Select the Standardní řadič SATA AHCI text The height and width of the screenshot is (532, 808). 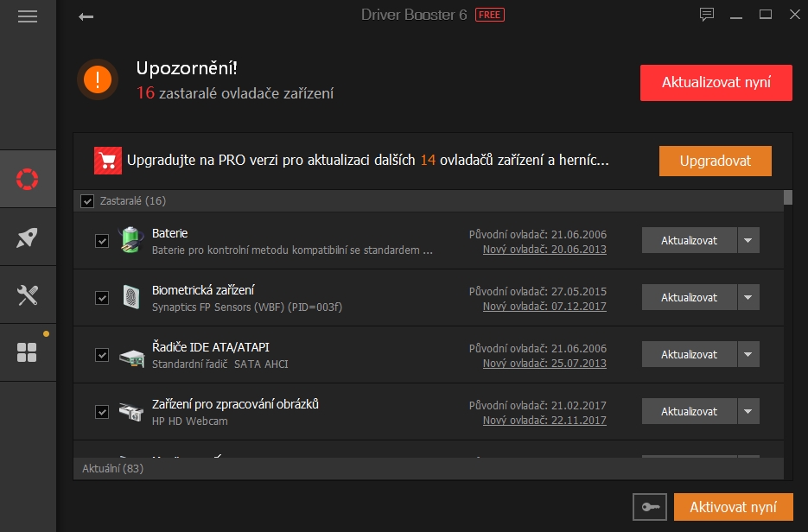[220, 364]
